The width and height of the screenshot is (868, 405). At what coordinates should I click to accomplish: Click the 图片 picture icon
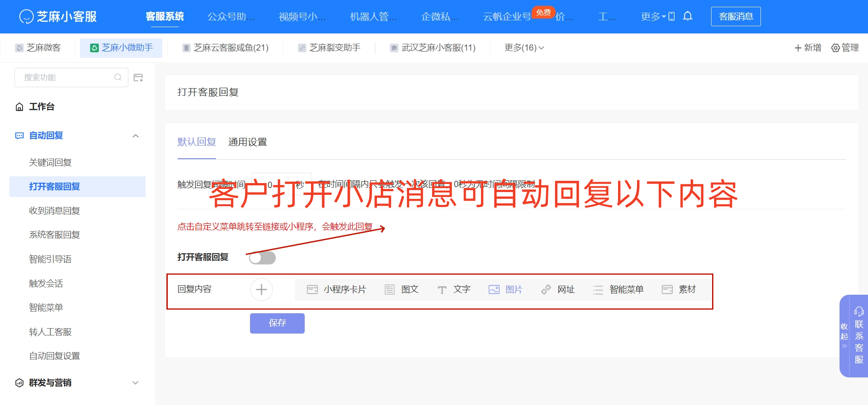(x=494, y=289)
